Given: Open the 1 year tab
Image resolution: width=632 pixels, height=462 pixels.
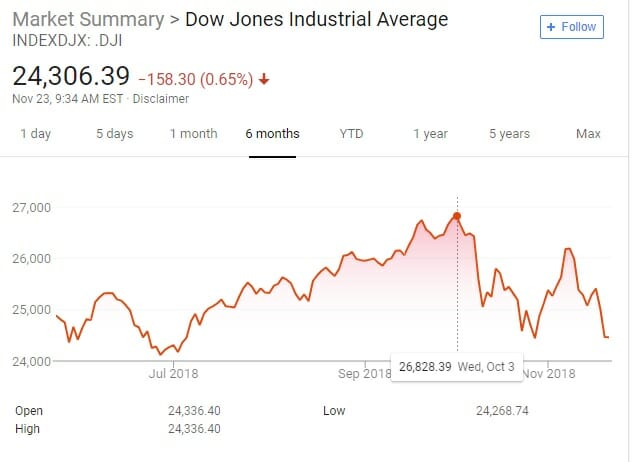Looking at the screenshot, I should coord(430,134).
